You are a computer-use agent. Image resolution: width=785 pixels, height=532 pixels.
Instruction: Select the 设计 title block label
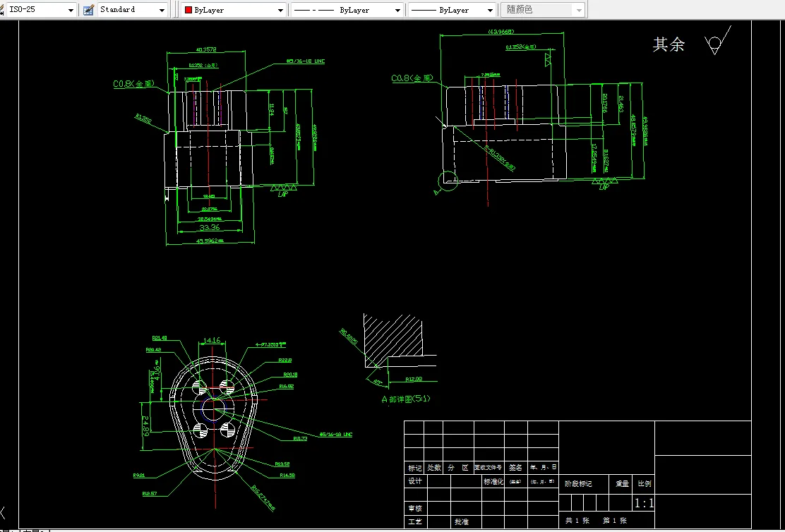pyautogui.click(x=415, y=481)
